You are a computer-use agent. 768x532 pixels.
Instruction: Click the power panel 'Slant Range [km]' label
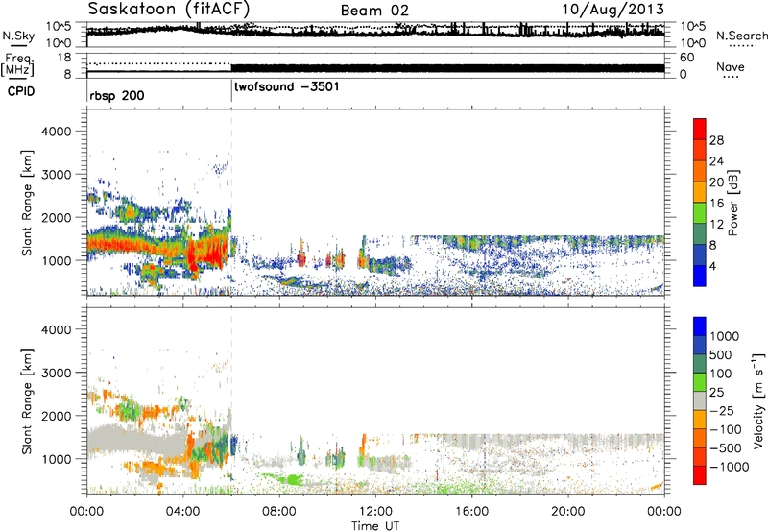[x=27, y=203]
